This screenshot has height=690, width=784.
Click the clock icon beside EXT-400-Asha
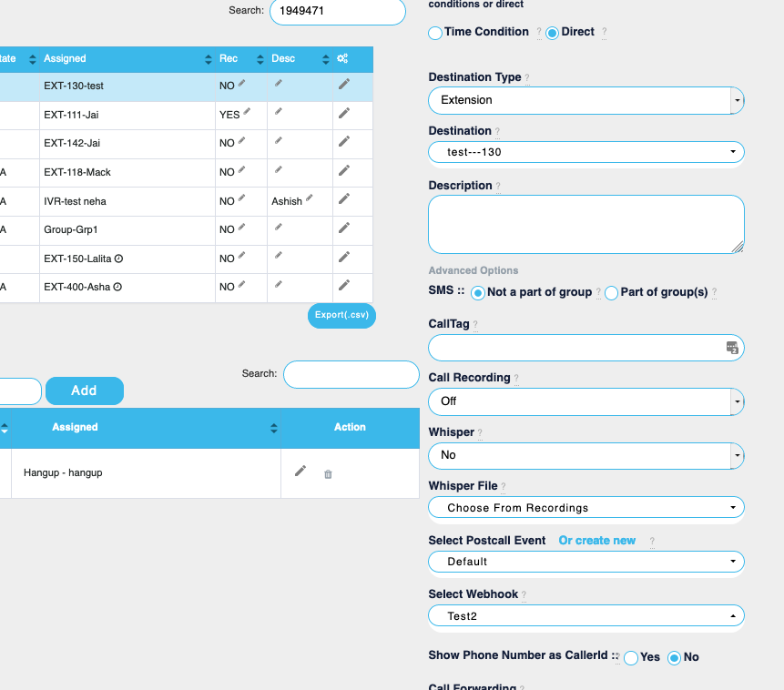[117, 287]
